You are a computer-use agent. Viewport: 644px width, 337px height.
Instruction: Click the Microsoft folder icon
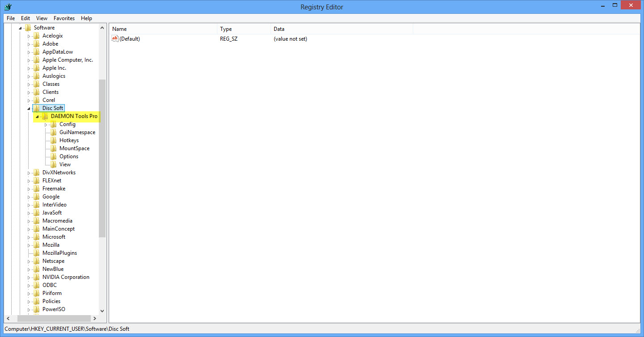[x=37, y=237]
